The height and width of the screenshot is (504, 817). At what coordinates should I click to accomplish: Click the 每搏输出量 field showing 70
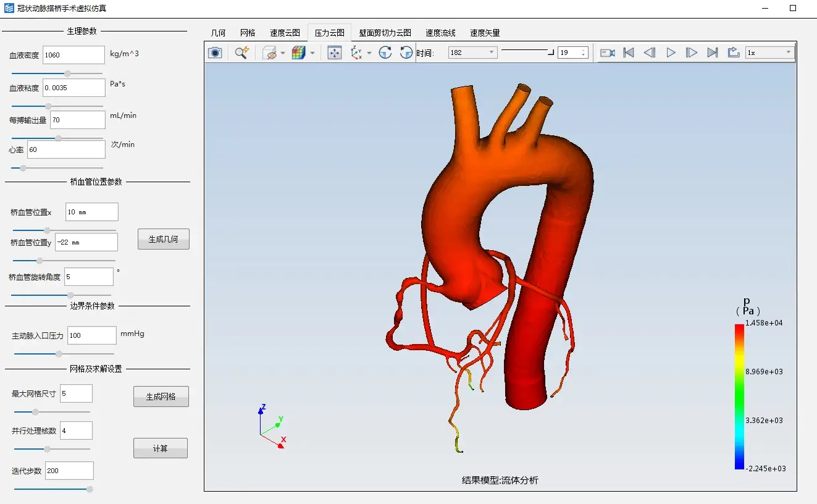pos(78,120)
